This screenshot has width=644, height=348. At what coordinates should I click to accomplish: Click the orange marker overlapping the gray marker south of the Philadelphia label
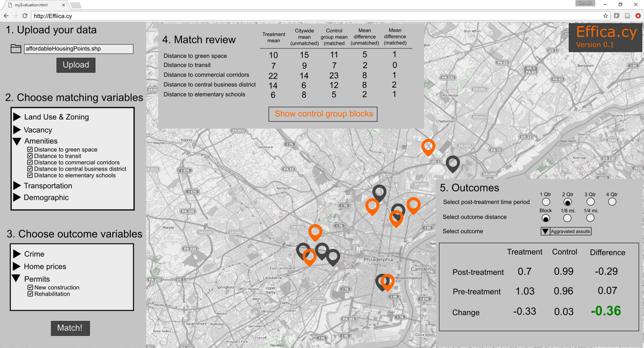[387, 282]
